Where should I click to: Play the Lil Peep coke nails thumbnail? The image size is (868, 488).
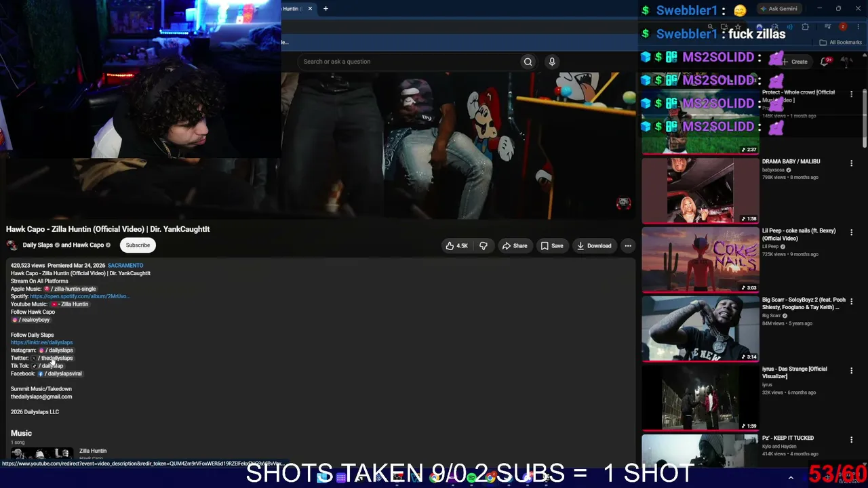coord(701,260)
